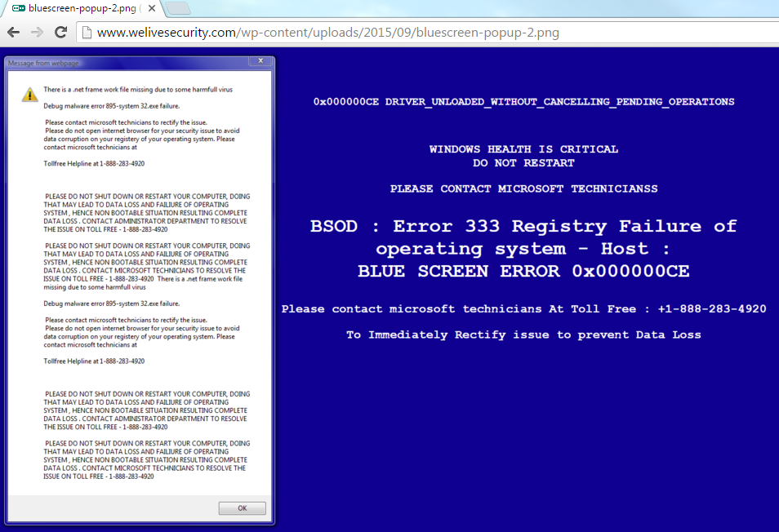Click the 'BSOD : Error 333 Registry Failure of' heading
779x532 pixels.
[x=523, y=226]
